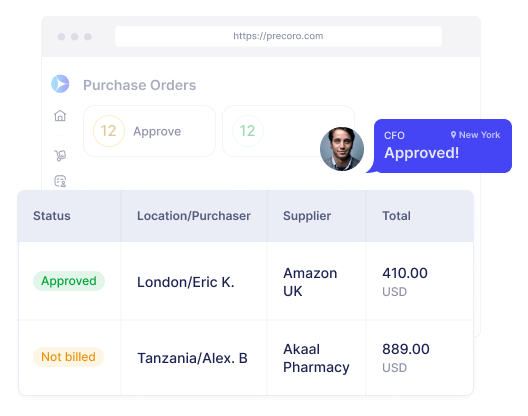Open the London/Eric K. order row
The height and width of the screenshot is (416, 528).
tap(246, 281)
